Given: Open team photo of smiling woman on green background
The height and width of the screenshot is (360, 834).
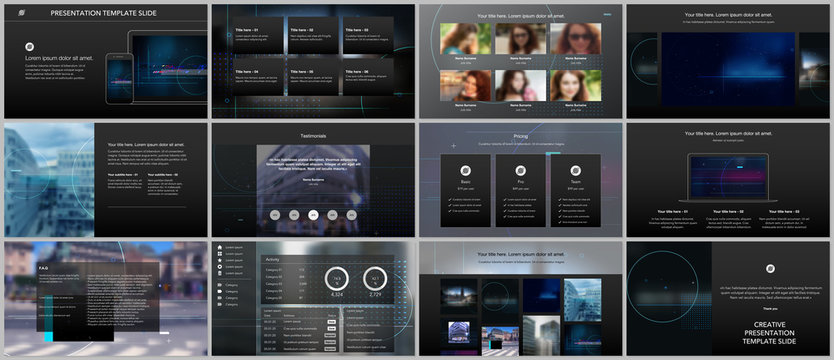Looking at the screenshot, I should pyautogui.click(x=576, y=86).
